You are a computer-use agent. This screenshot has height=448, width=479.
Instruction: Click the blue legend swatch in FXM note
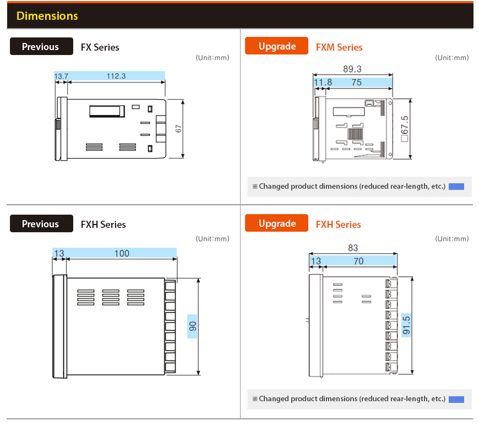pos(456,187)
